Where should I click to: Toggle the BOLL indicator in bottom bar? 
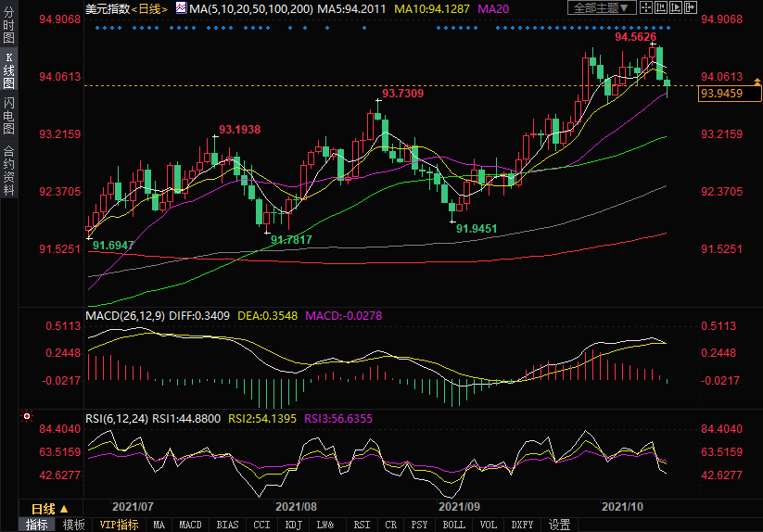coord(454,525)
